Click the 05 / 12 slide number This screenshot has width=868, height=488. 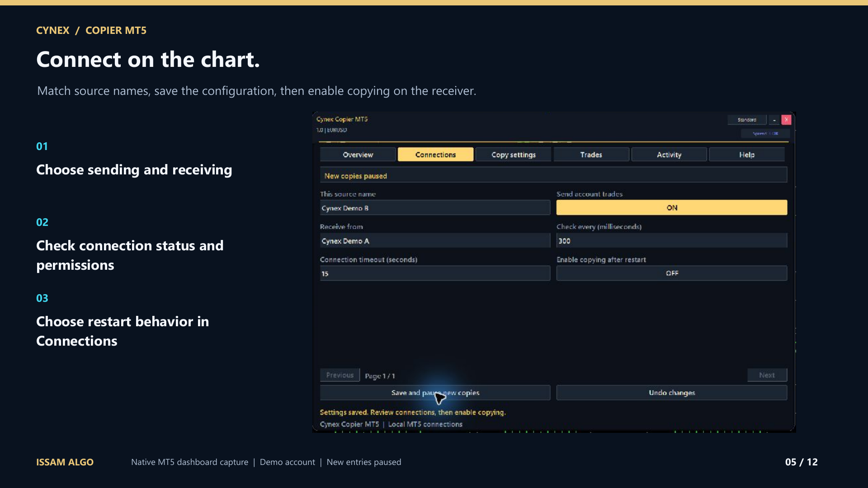pos(801,462)
